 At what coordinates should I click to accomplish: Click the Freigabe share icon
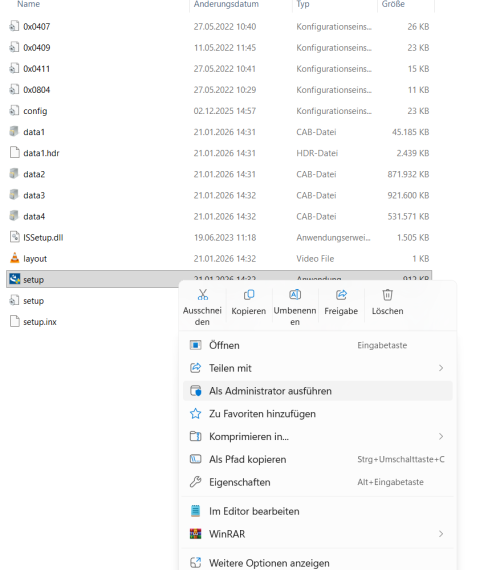point(341,294)
